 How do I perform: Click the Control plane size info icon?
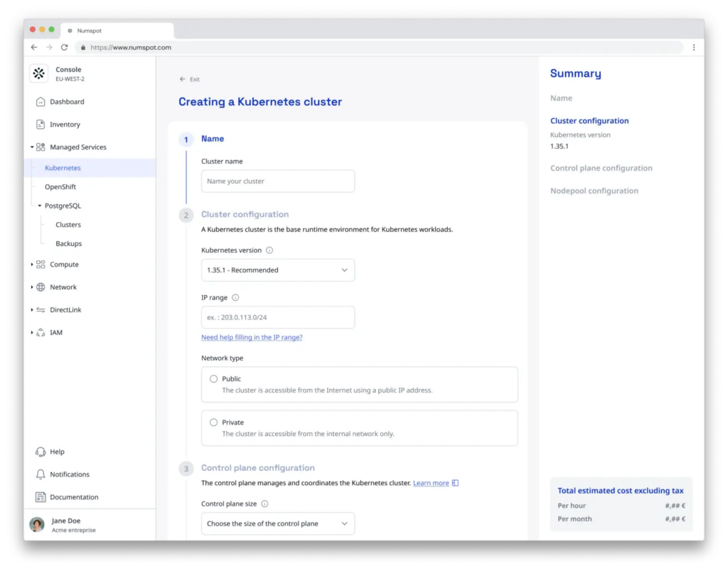coord(264,504)
